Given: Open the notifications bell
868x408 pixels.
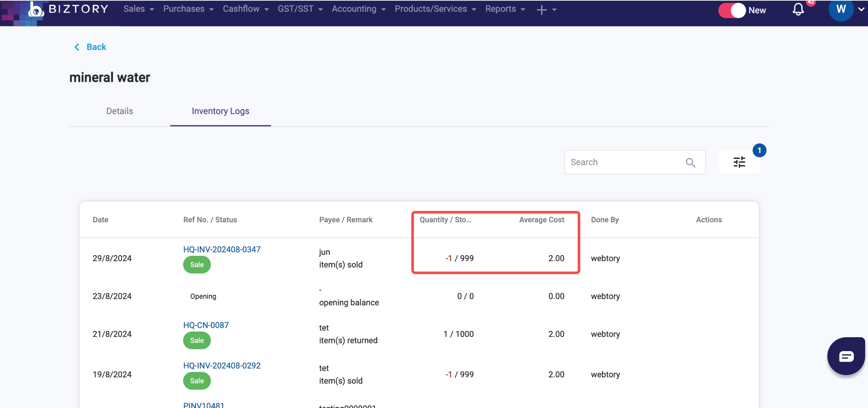Looking at the screenshot, I should click(x=798, y=9).
